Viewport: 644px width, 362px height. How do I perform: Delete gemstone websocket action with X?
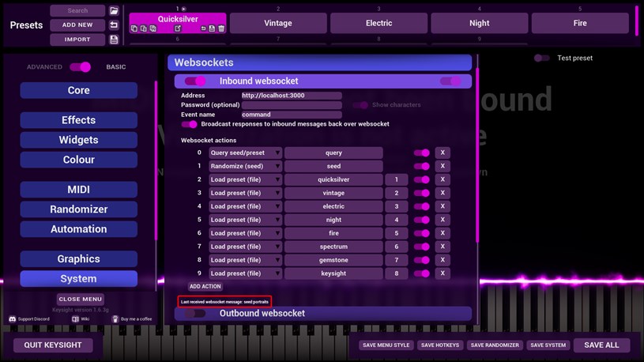click(x=443, y=260)
